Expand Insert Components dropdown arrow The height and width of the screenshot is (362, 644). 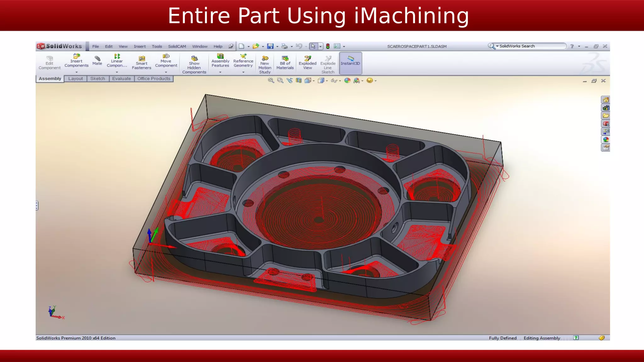[x=76, y=72]
